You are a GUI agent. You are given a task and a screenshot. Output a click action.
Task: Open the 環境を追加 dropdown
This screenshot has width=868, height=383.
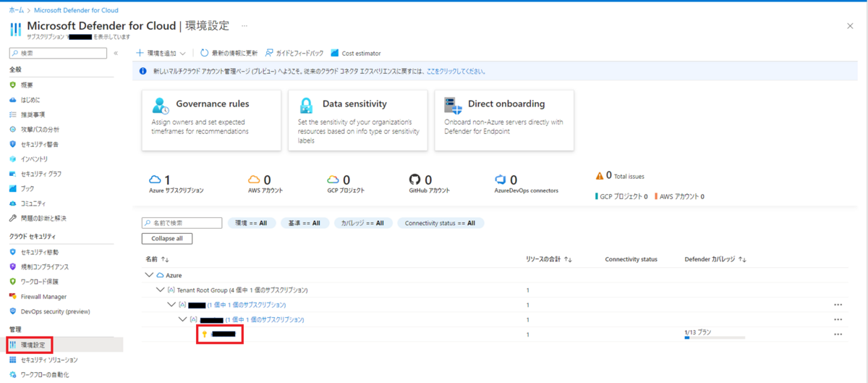(x=161, y=53)
